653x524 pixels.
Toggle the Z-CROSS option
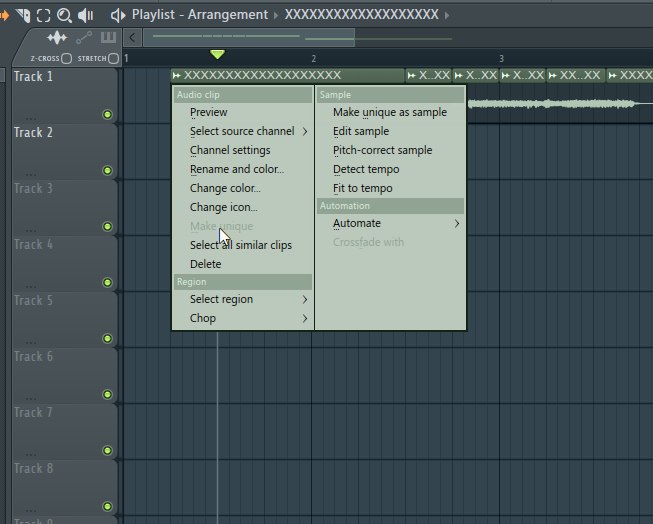point(67,58)
